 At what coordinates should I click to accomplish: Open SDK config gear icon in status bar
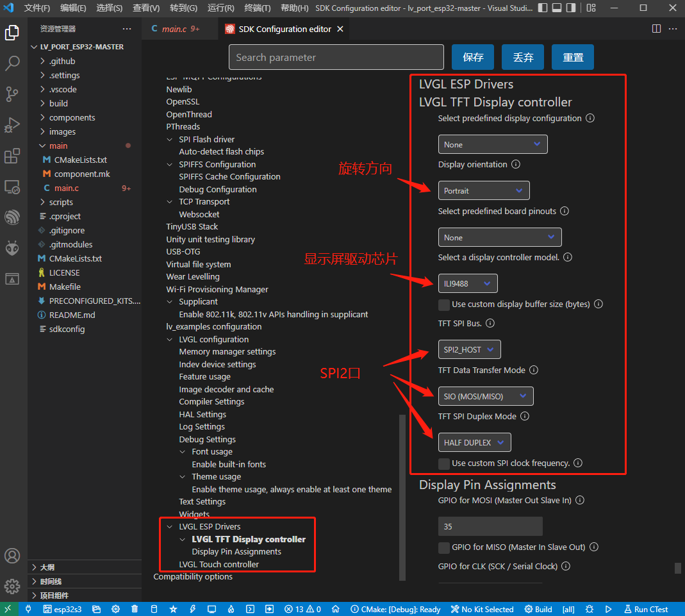click(115, 609)
